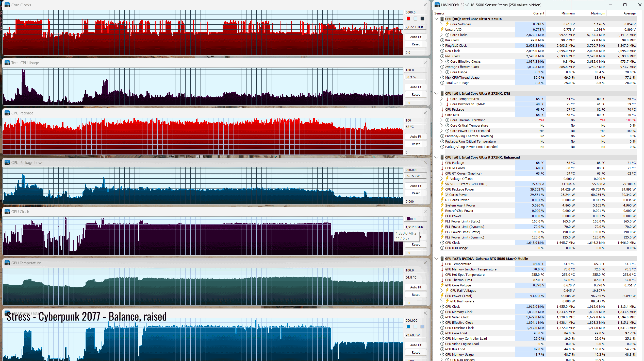Expand the Core Effective Clocks row

(x=441, y=61)
